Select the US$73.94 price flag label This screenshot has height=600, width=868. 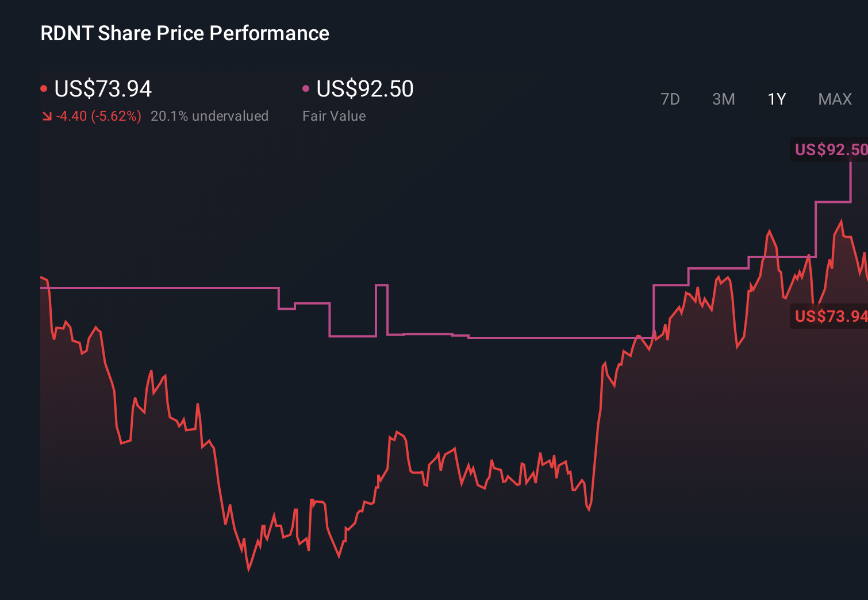point(830,317)
